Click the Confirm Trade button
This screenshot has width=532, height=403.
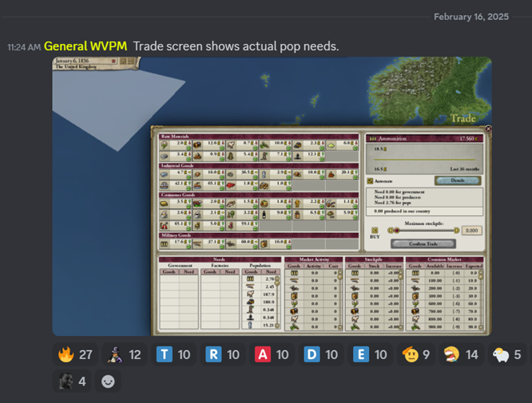tap(423, 243)
